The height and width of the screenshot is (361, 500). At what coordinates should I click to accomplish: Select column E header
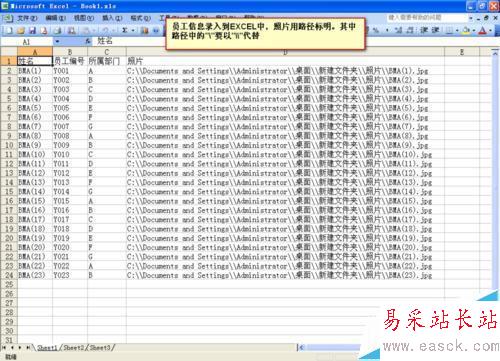point(462,52)
